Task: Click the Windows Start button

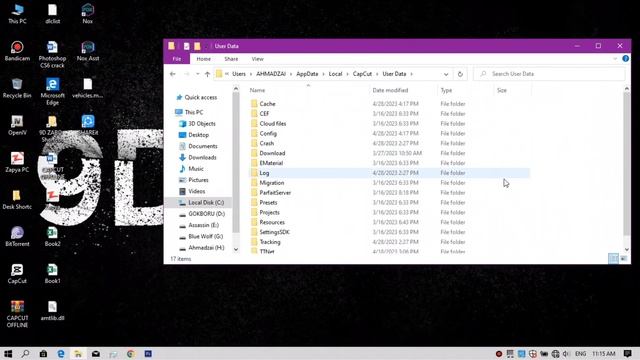Action: (x=8, y=353)
